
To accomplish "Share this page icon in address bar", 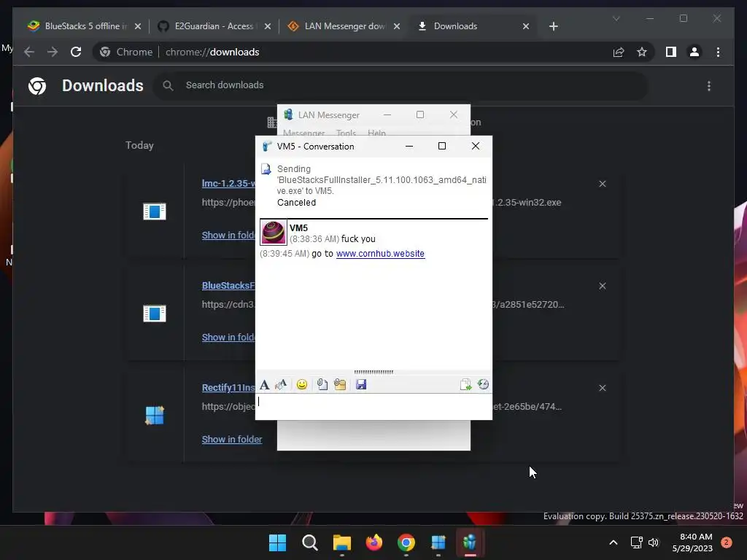I will pos(619,52).
